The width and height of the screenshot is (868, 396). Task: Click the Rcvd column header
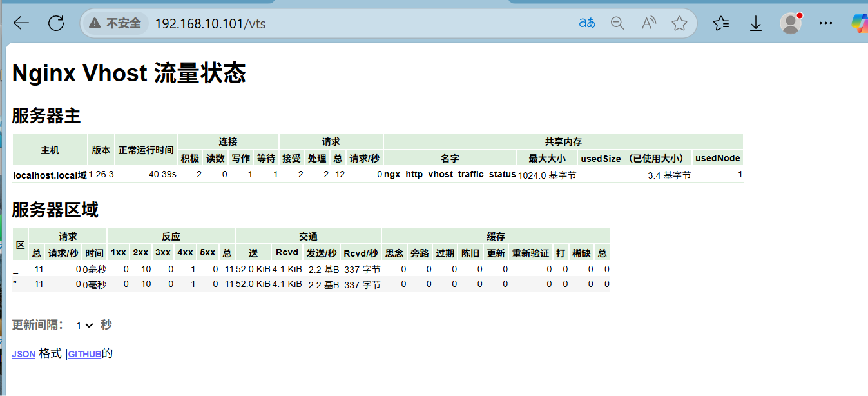coord(287,253)
